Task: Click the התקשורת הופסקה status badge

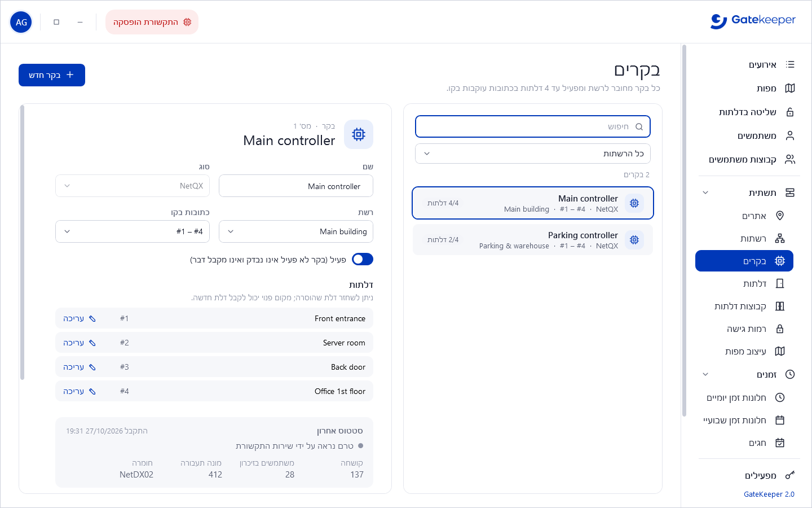Action: tap(152, 22)
